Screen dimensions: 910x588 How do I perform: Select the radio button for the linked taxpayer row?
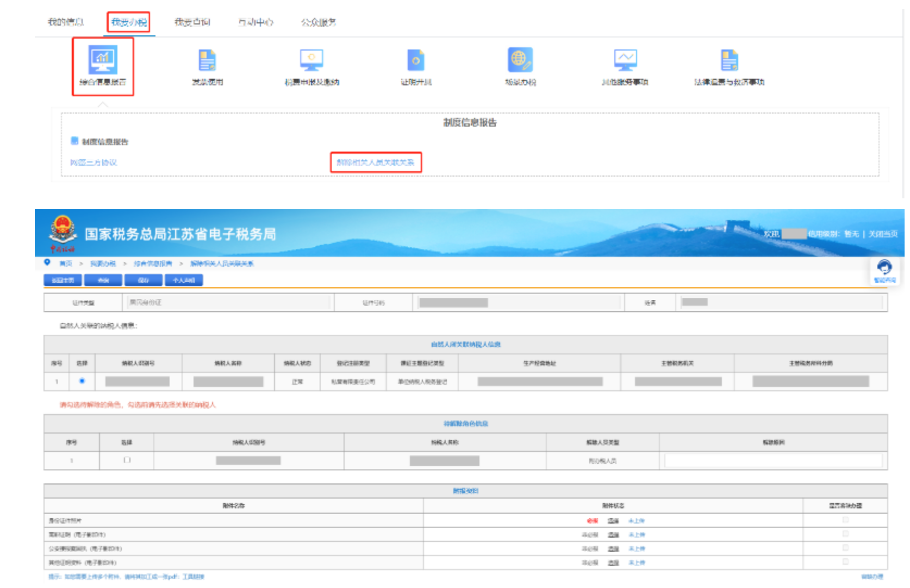point(83,381)
